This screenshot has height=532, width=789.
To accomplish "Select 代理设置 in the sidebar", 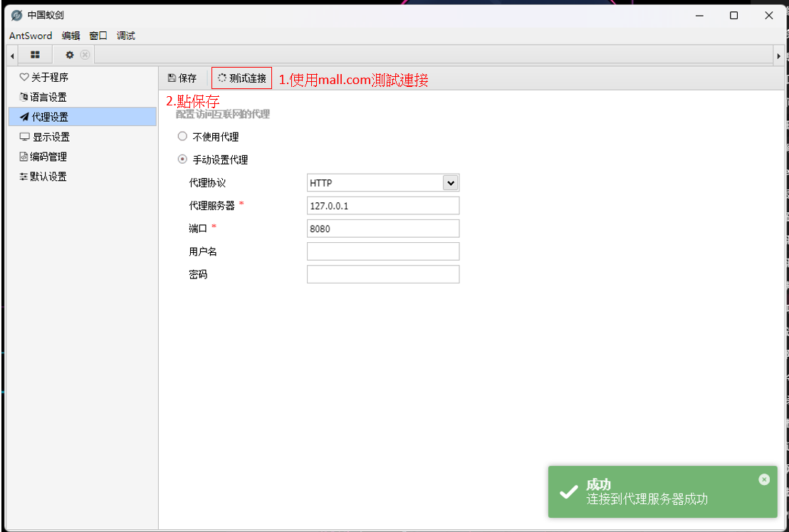I will (x=83, y=117).
